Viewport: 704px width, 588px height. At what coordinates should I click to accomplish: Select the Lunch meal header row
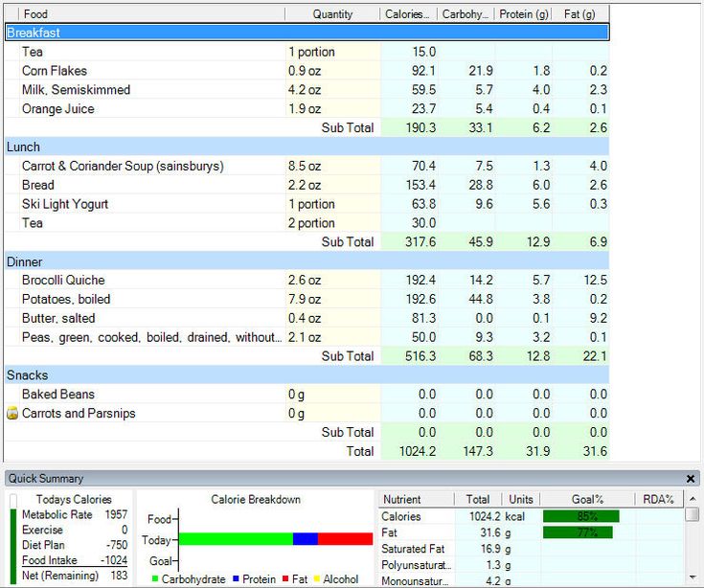click(x=307, y=147)
